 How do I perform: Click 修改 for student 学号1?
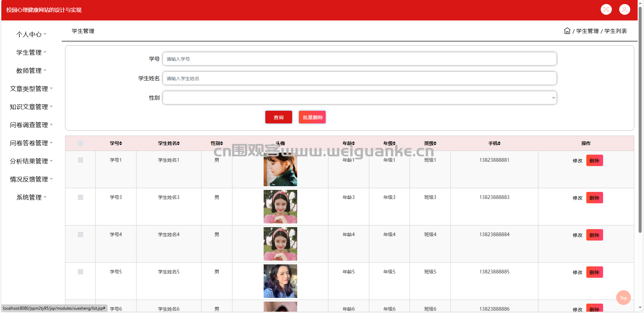click(x=577, y=161)
